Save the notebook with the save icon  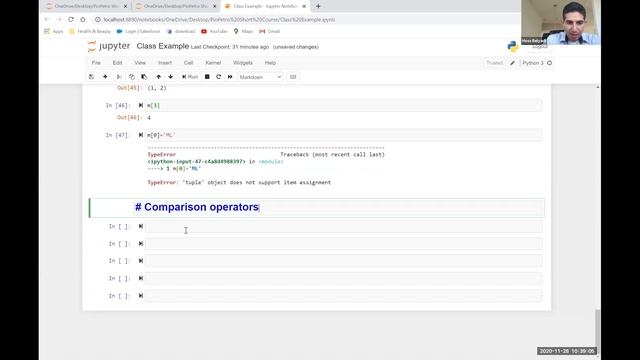[x=91, y=77]
